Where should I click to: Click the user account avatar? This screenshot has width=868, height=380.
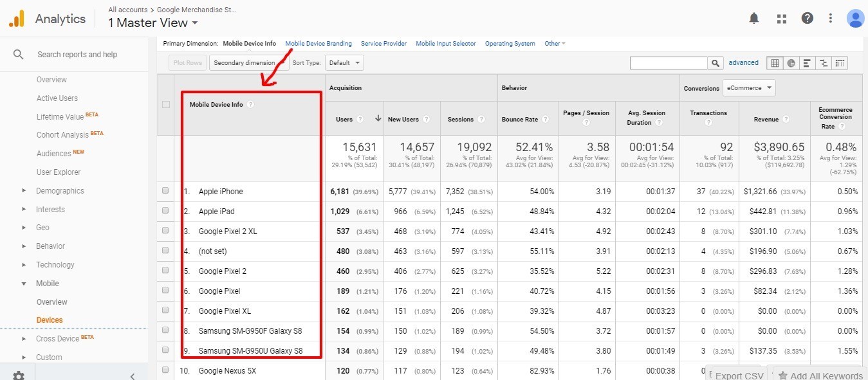855,19
